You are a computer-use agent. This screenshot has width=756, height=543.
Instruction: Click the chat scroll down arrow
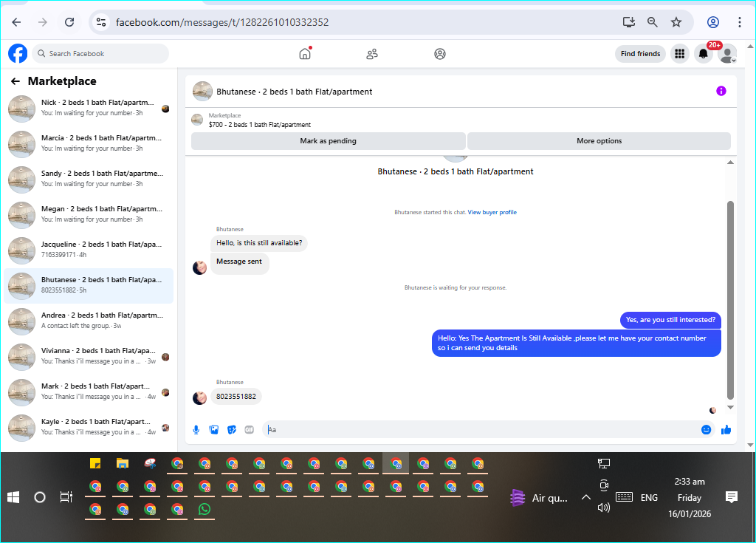pos(730,407)
